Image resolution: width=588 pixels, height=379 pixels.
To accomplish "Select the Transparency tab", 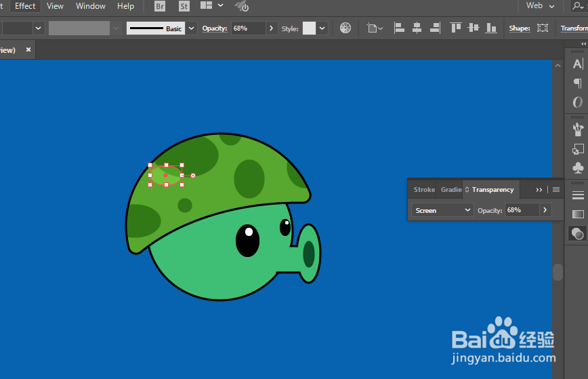I will click(x=492, y=190).
